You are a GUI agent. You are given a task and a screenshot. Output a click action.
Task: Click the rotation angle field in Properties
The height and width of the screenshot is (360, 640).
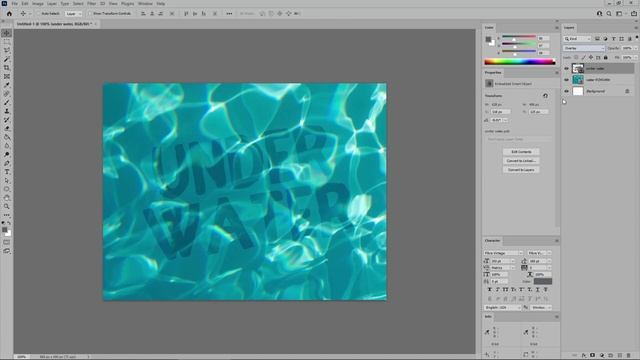point(497,120)
